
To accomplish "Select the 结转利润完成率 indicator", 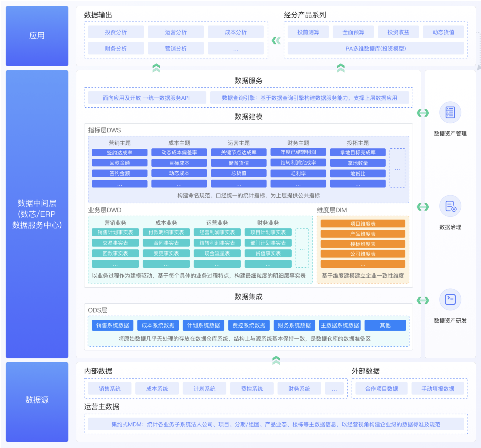I will click(x=298, y=163).
